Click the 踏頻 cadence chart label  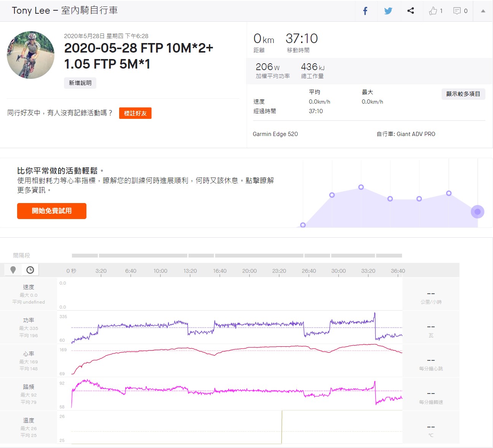(x=29, y=387)
